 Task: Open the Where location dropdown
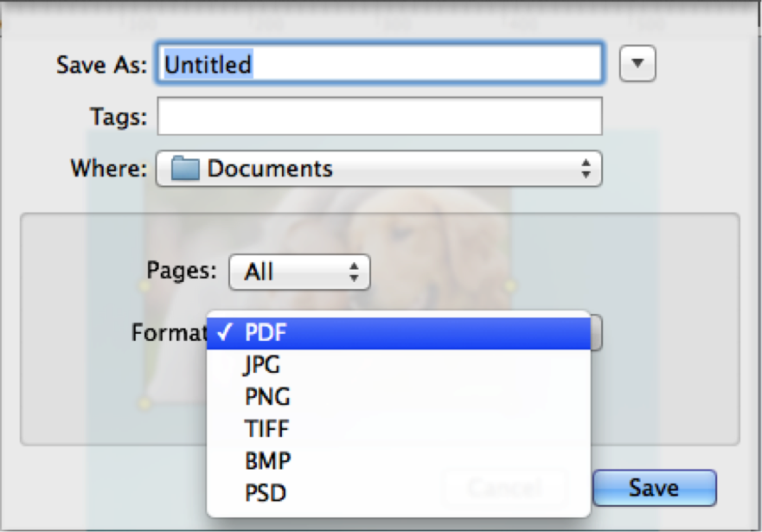tap(378, 168)
